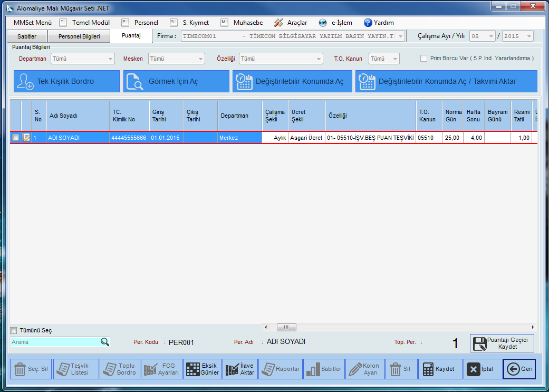Click the right arrow of horizontal scrollbar
Image resolution: width=549 pixels, height=392 pixels.
[533, 327]
